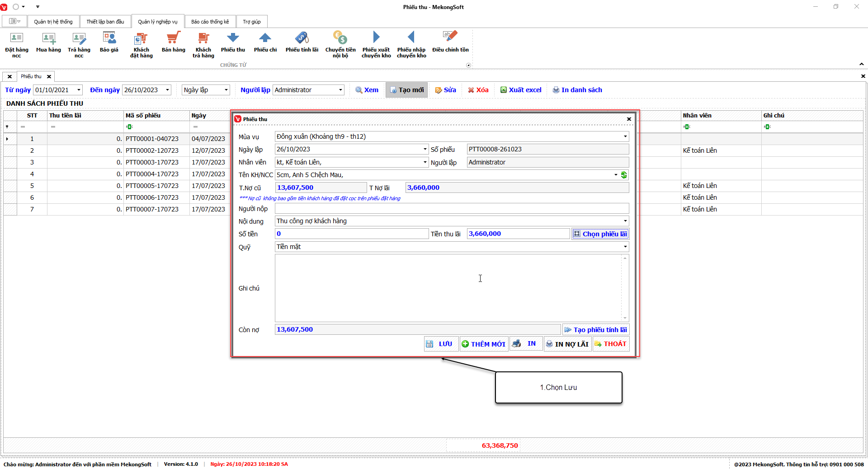Expand the Nội dung dropdown list
This screenshot has height=469, width=868.
pos(625,221)
